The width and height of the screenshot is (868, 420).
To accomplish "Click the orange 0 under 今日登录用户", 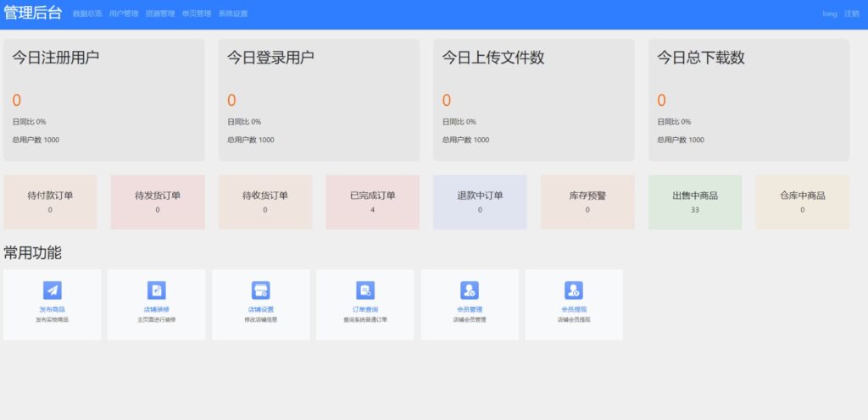I will (x=231, y=101).
